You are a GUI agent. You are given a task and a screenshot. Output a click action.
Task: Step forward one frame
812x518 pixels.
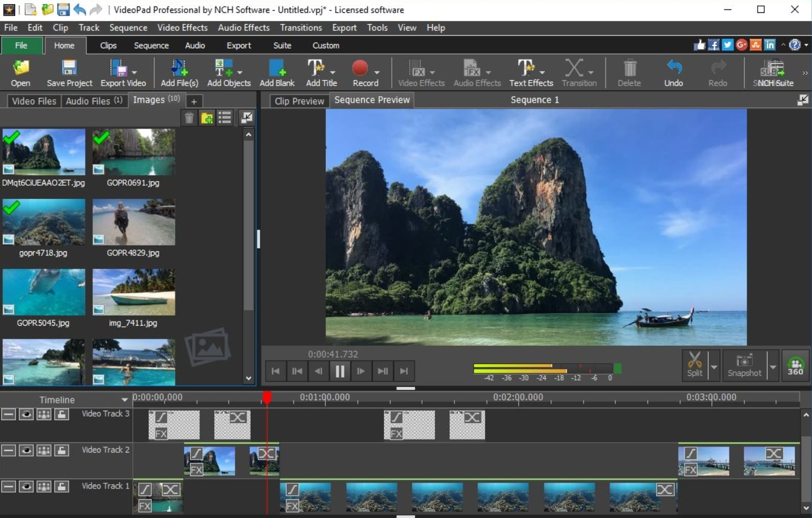point(361,371)
